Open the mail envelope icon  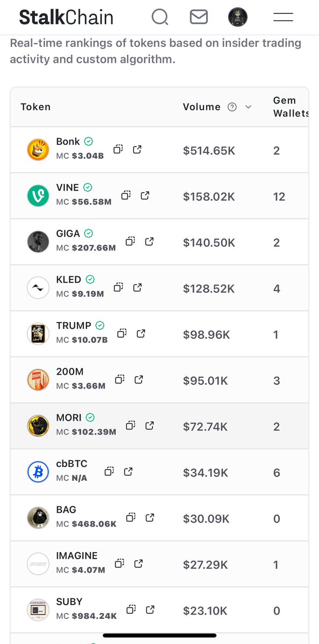point(199,17)
